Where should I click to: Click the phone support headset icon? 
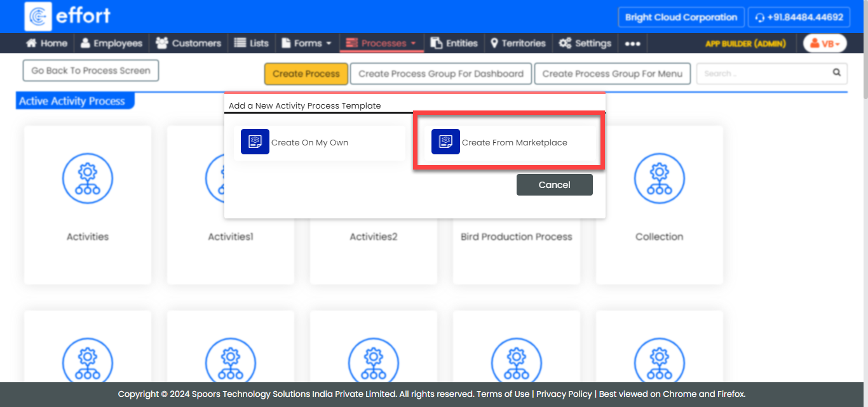(x=759, y=18)
